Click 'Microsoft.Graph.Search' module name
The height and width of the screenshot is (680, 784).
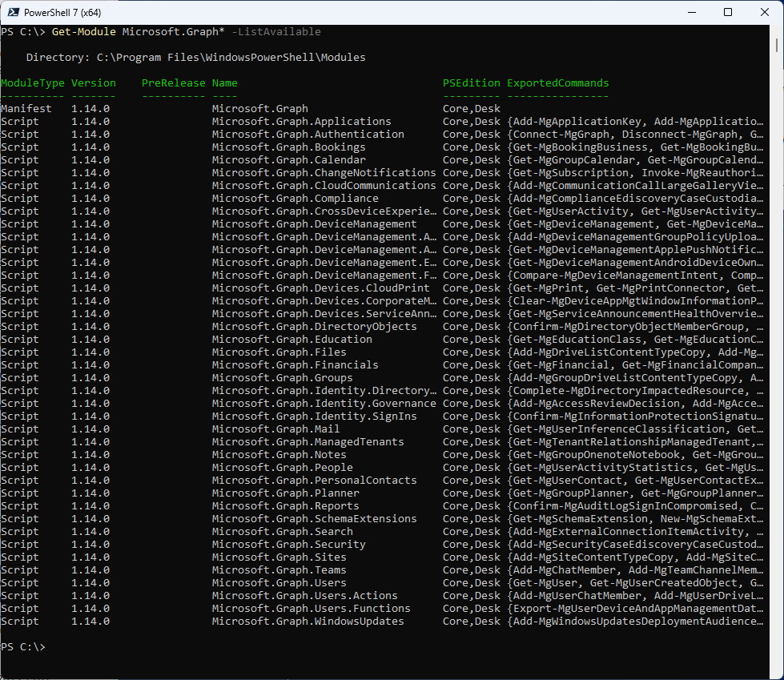(x=283, y=532)
